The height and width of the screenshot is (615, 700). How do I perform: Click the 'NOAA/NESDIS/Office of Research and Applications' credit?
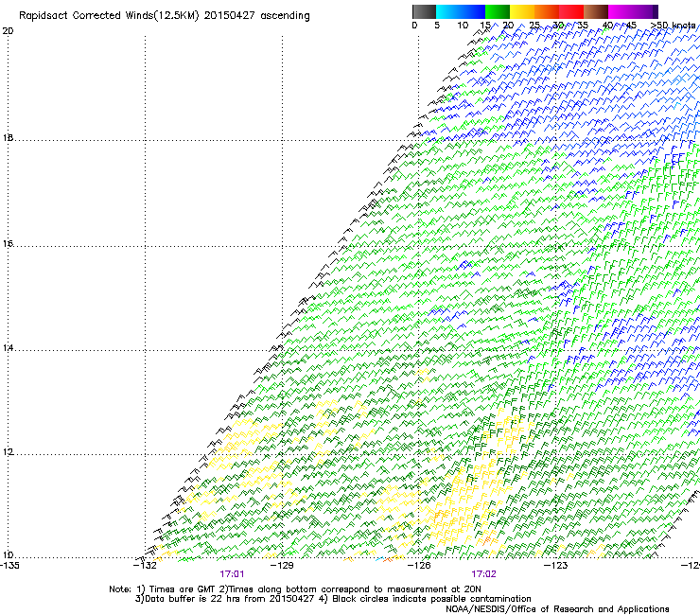557,609
